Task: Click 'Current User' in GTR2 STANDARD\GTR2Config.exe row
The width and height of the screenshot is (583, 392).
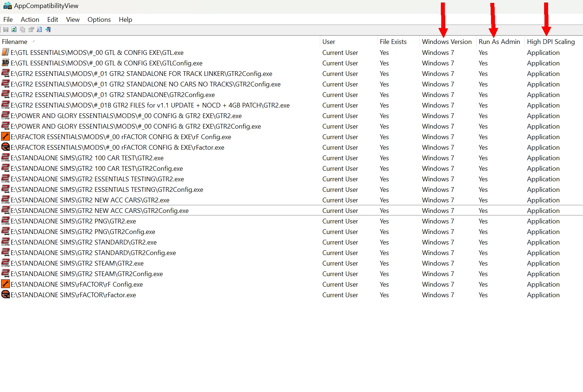Action: point(340,253)
